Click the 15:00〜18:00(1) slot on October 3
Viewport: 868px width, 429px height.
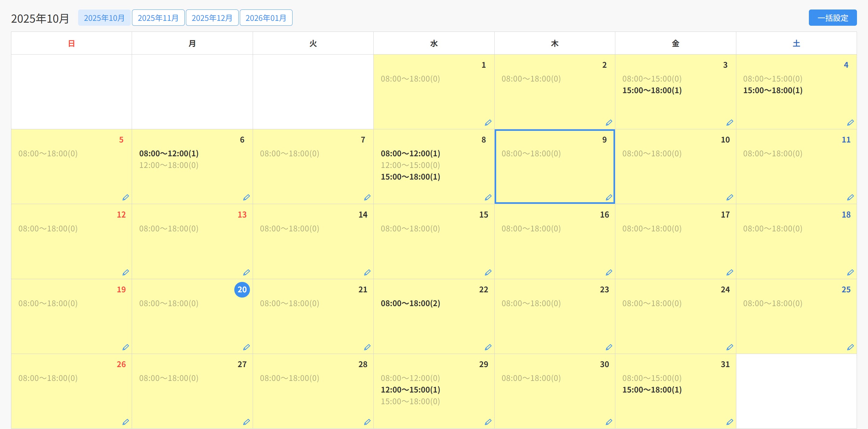click(652, 90)
